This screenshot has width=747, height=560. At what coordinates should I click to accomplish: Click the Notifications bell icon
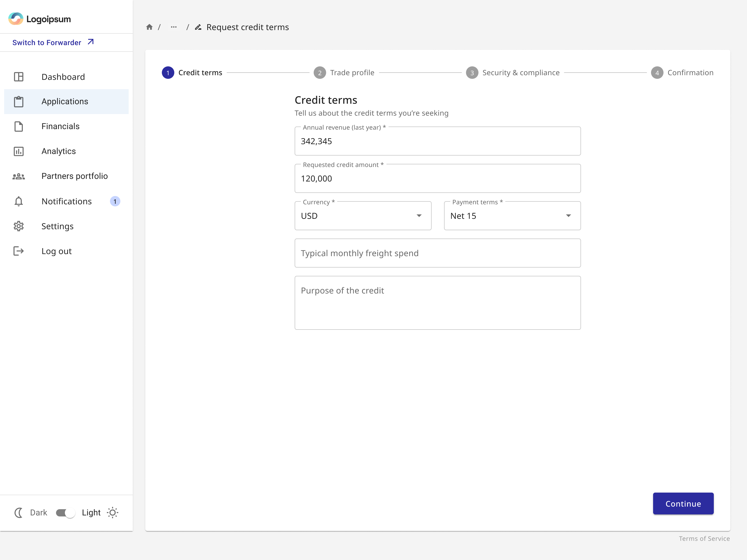click(19, 201)
